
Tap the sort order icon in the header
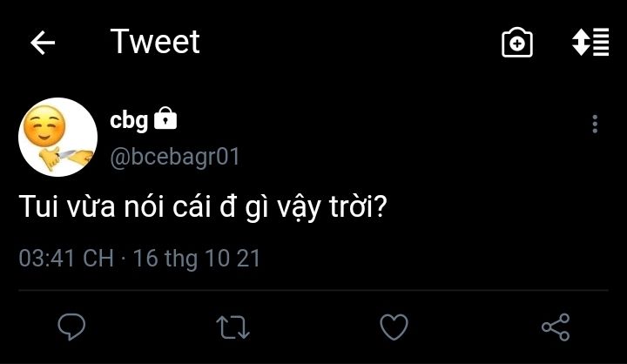(590, 43)
